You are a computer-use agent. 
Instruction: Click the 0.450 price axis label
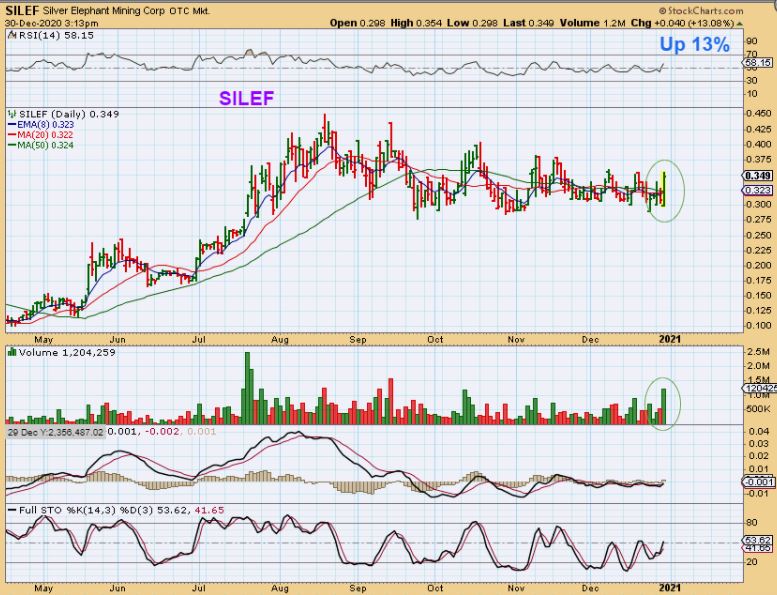click(759, 113)
